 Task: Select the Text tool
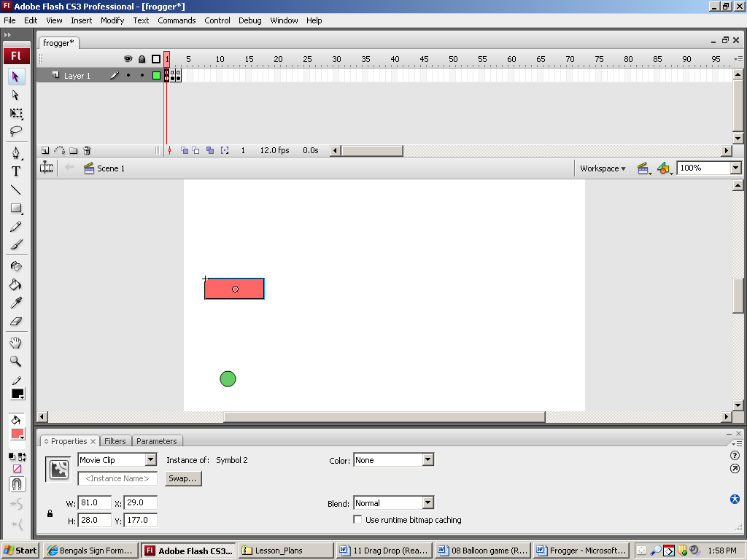click(x=16, y=171)
